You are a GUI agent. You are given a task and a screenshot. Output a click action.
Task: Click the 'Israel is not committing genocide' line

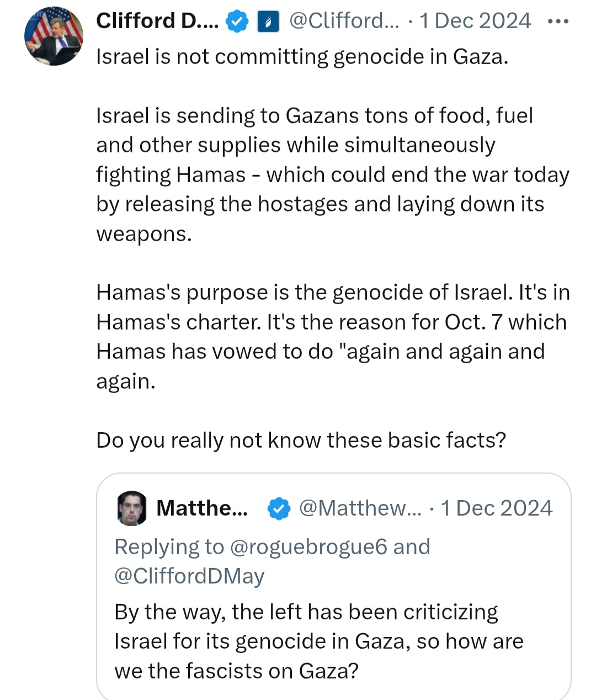coord(302,56)
